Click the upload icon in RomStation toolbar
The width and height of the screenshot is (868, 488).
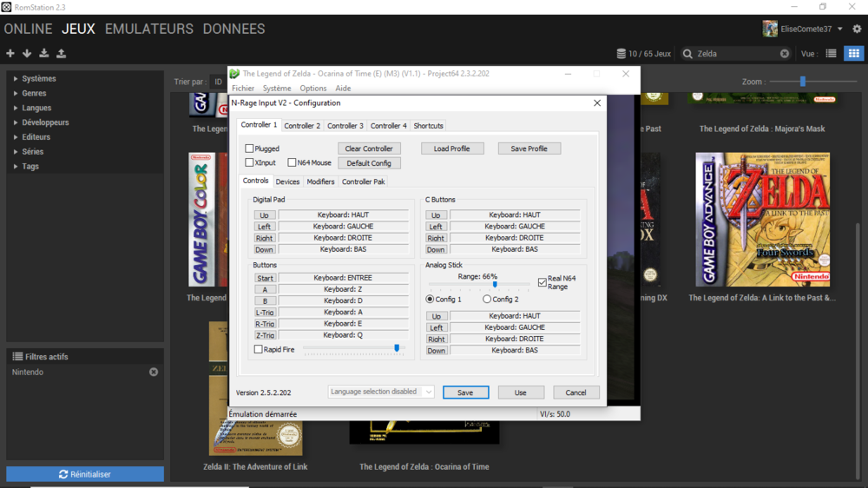[x=62, y=54]
